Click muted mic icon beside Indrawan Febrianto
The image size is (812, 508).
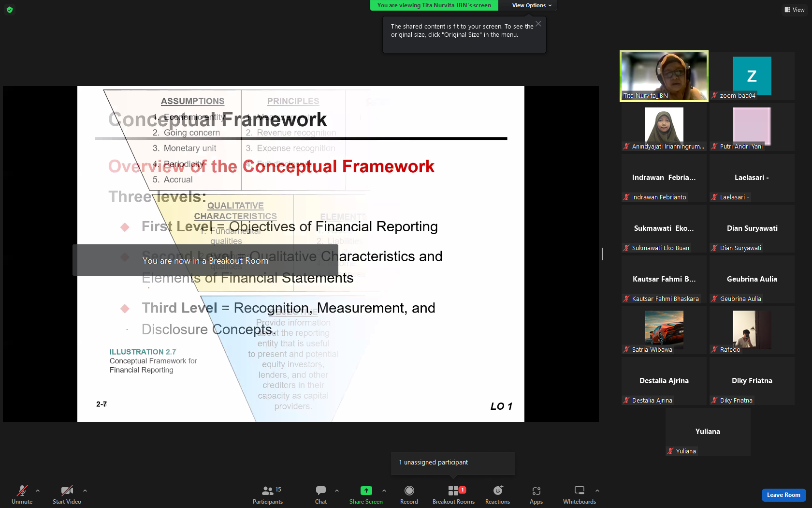pos(626,197)
